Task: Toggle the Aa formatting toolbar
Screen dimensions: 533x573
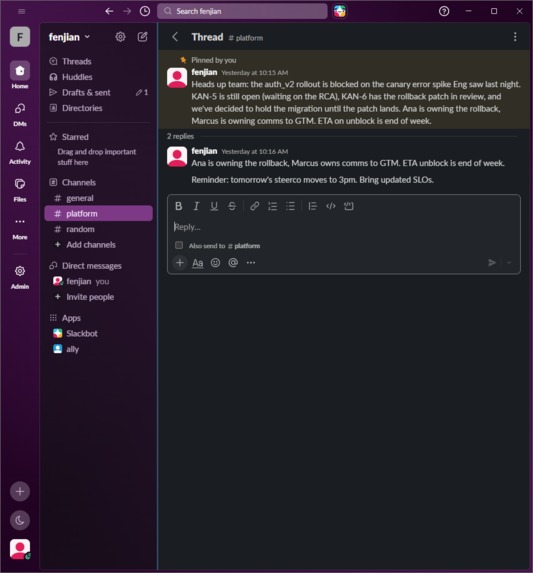Action: coord(198,263)
